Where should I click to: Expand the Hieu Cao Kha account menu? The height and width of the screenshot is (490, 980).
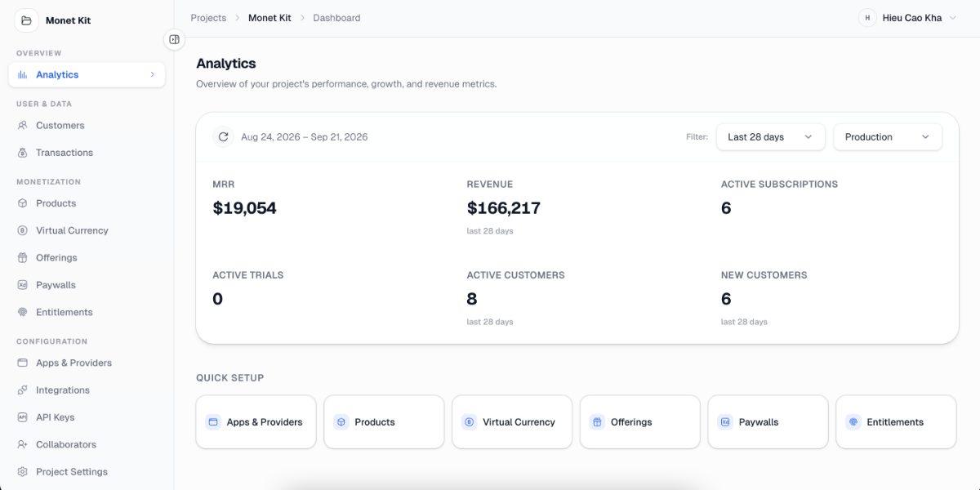click(x=907, y=18)
